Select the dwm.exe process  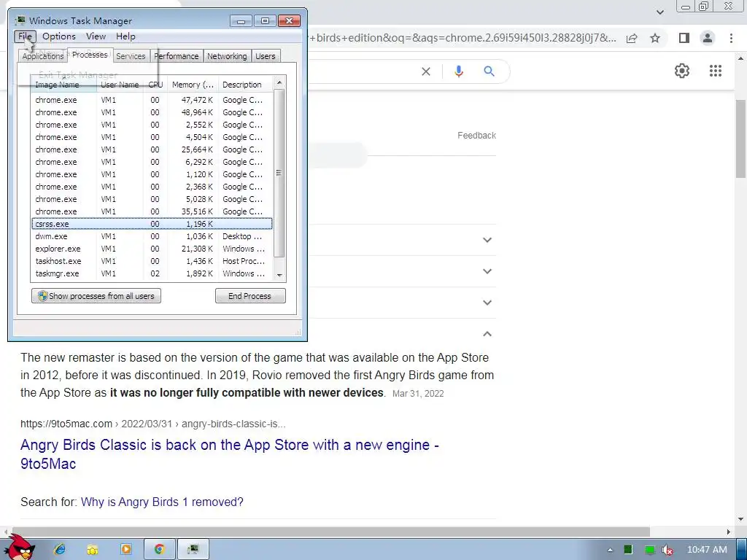coord(152,236)
